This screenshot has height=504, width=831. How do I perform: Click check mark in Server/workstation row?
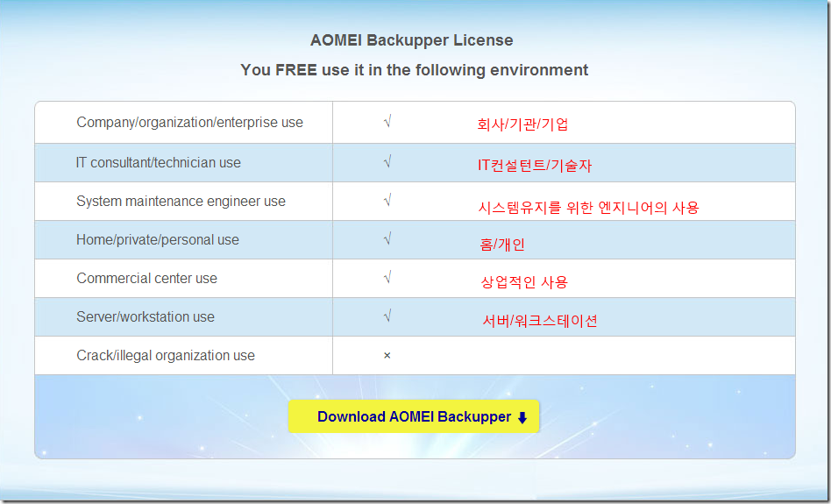pyautogui.click(x=387, y=316)
